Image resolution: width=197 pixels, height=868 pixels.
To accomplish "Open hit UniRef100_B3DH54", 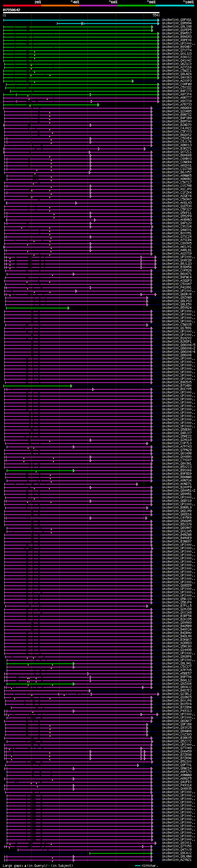I will pyautogui.click(x=177, y=267).
